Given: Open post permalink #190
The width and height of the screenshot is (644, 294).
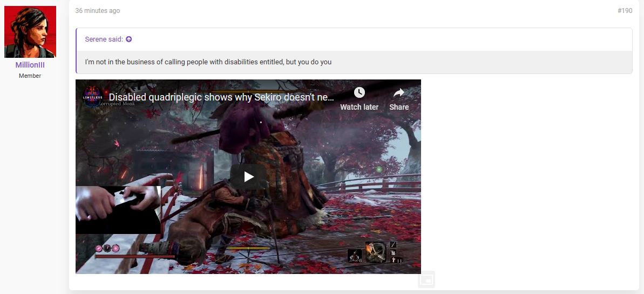Looking at the screenshot, I should tap(625, 11).
